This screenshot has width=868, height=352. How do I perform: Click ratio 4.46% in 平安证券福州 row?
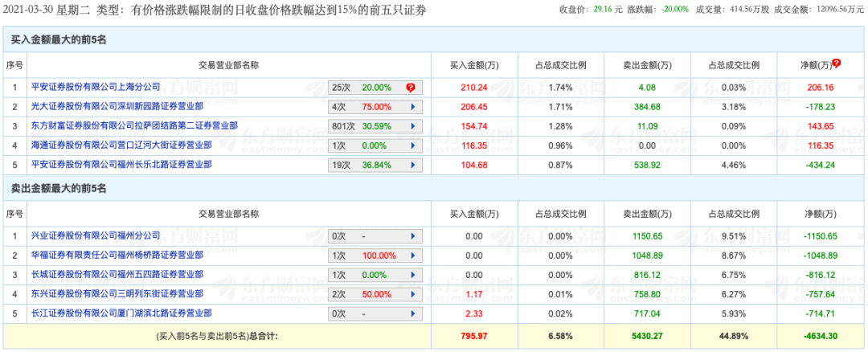click(x=734, y=165)
